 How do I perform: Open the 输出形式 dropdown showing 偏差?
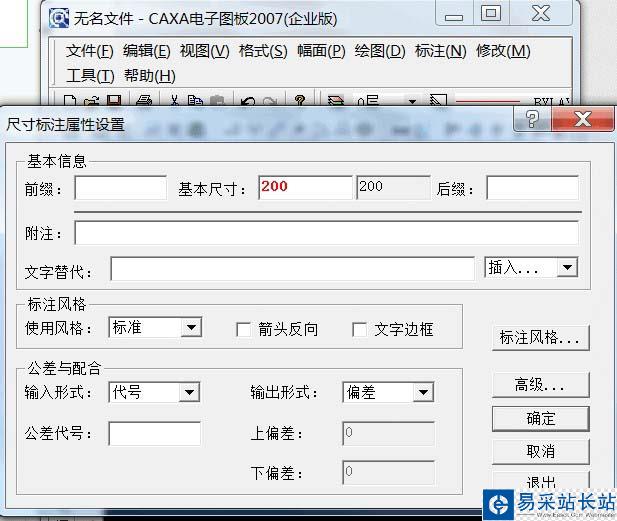pyautogui.click(x=423, y=392)
